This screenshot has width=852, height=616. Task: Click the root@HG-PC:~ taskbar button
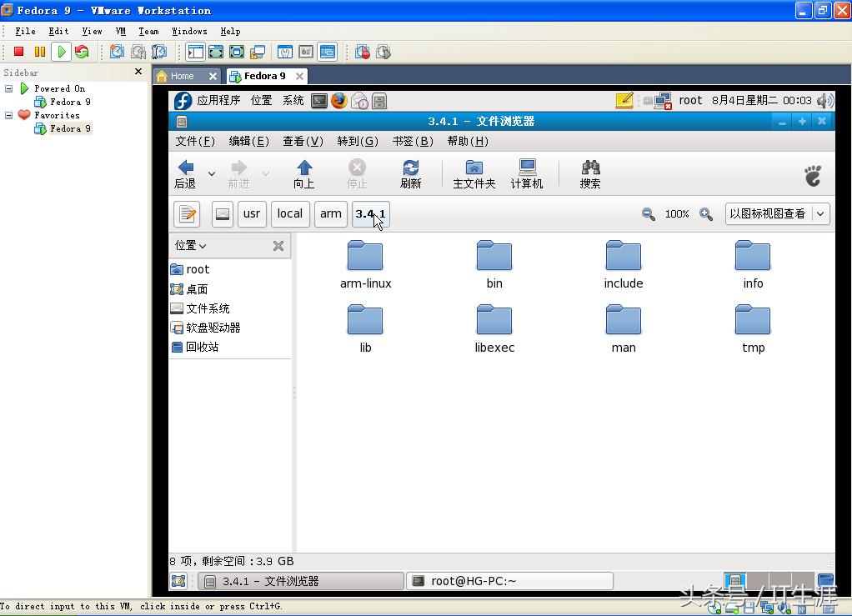pyautogui.click(x=509, y=581)
